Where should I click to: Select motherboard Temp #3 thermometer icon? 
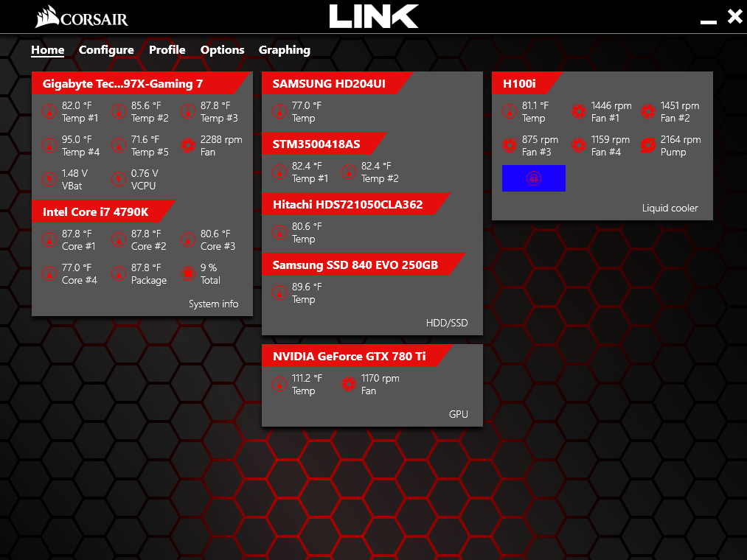point(188,111)
